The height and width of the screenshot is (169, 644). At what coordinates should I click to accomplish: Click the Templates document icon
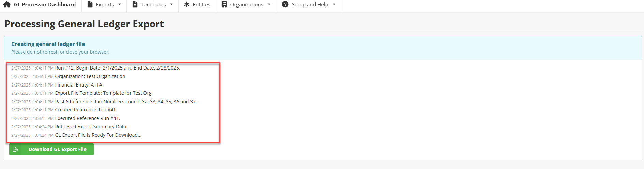point(135,5)
